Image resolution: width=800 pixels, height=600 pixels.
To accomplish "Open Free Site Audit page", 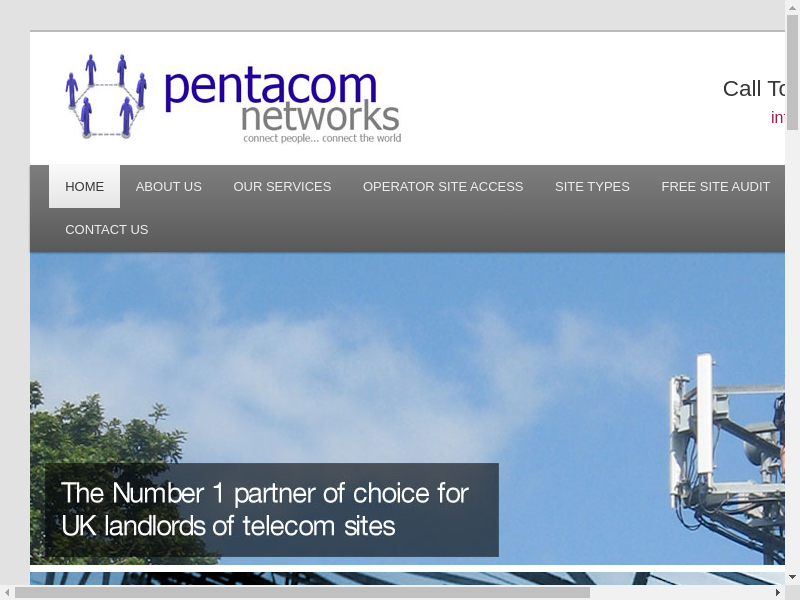I will coord(715,186).
